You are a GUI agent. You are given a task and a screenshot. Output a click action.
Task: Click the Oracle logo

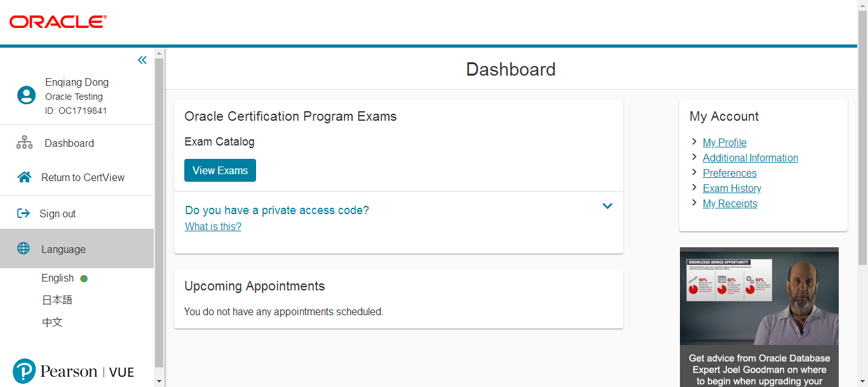58,22
